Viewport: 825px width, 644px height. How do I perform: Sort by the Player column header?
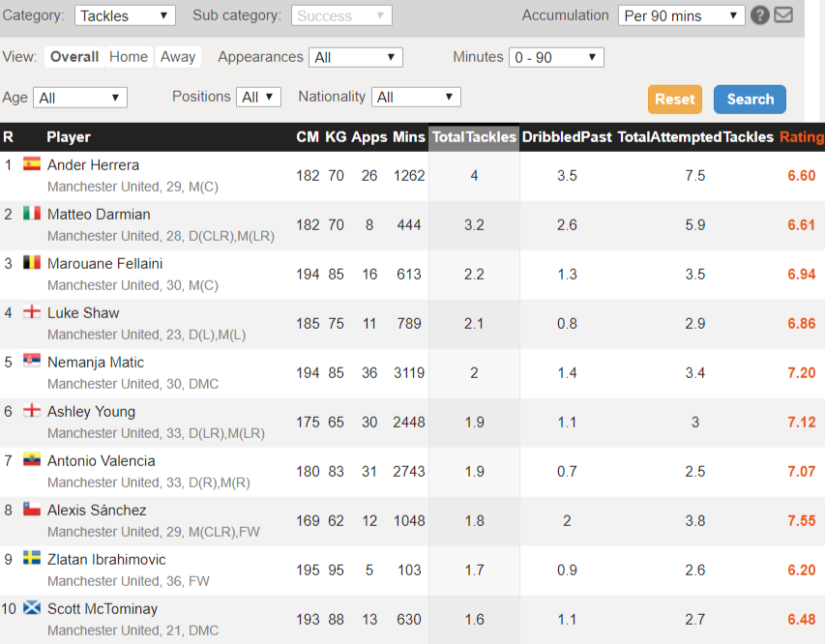click(x=69, y=137)
